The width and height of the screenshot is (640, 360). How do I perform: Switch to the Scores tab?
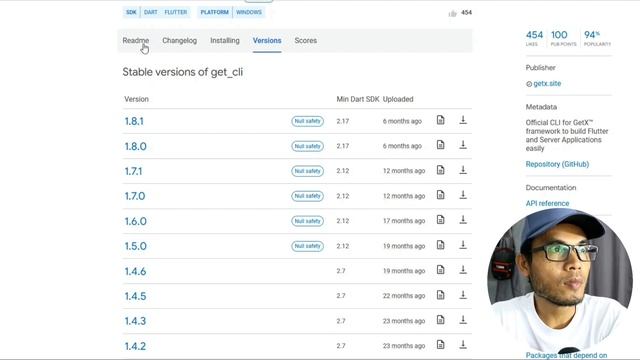tap(306, 40)
